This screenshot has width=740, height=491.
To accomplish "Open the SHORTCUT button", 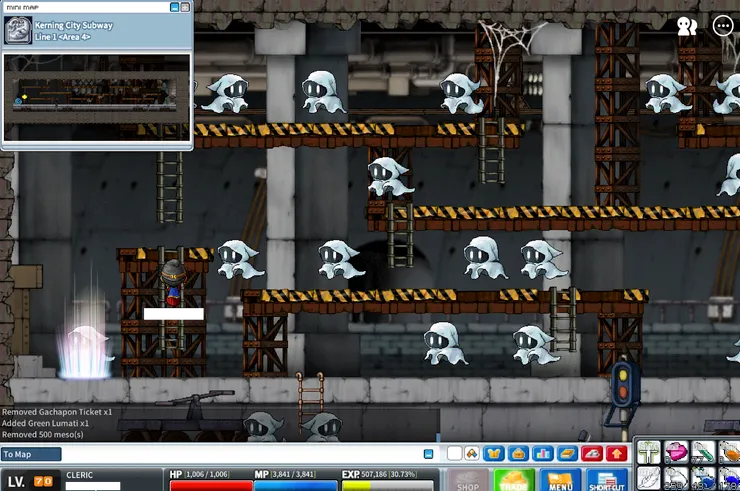I will (607, 480).
